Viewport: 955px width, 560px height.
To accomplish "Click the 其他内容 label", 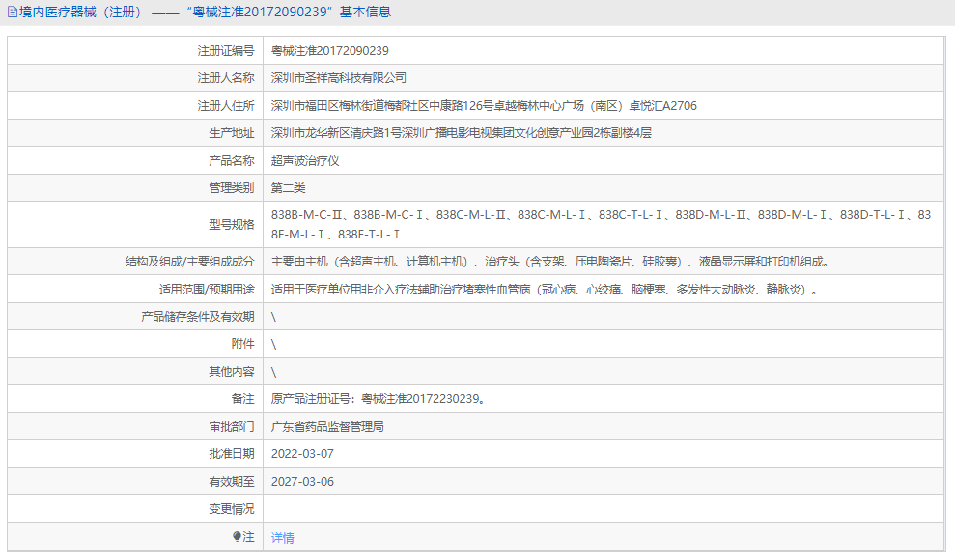I will point(232,372).
